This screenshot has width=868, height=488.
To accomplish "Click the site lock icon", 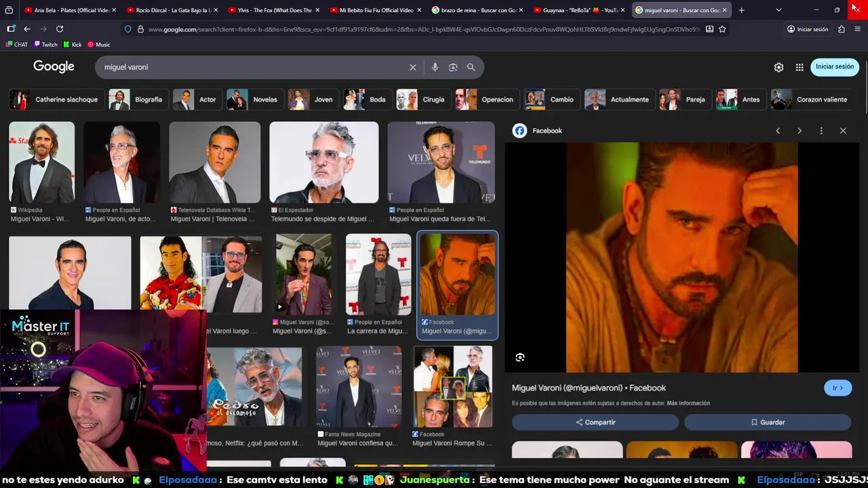I will point(140,29).
